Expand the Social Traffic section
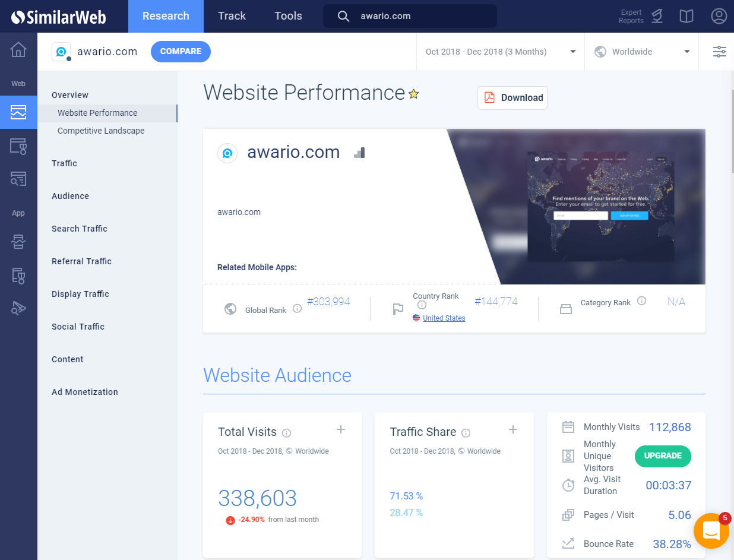734x560 pixels. (78, 327)
